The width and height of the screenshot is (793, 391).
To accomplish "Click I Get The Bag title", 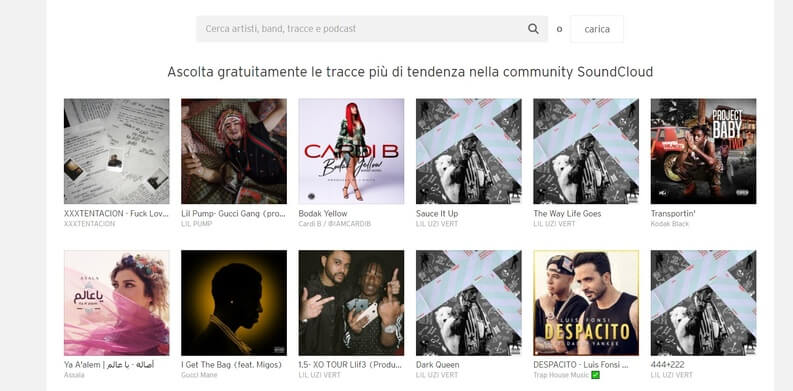I will pyautogui.click(x=232, y=365).
